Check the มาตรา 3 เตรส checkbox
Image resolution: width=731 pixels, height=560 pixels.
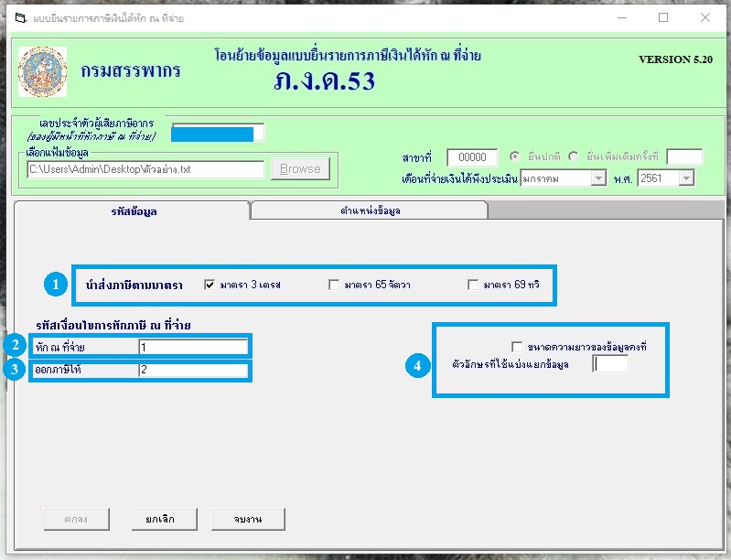[x=210, y=285]
